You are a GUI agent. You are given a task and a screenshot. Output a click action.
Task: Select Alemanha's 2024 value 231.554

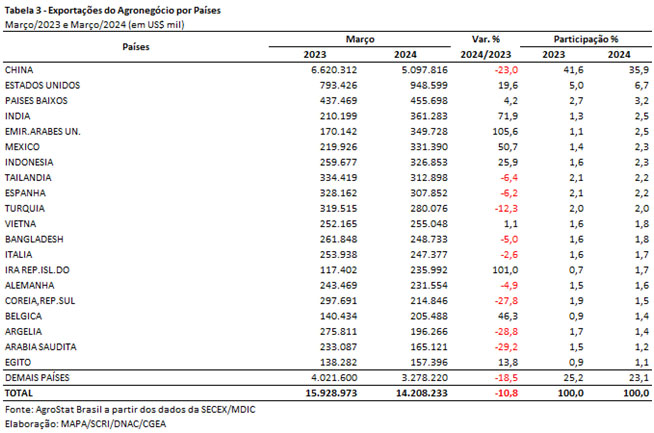tap(429, 285)
